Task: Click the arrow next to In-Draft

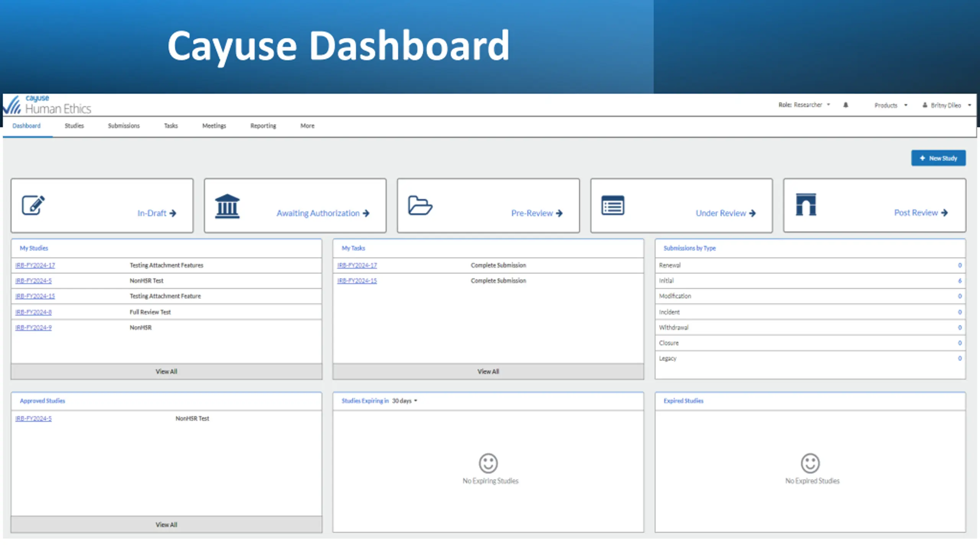Action: click(x=173, y=213)
